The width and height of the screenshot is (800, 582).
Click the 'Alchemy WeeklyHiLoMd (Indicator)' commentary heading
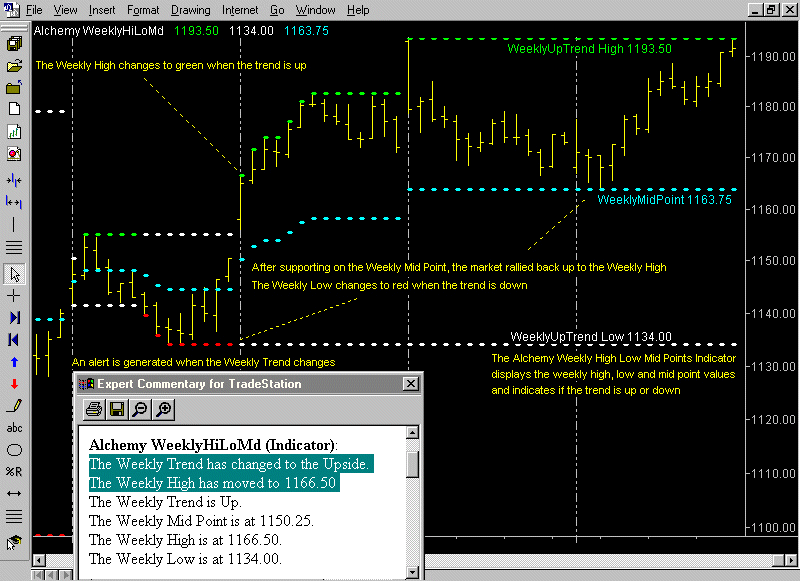click(x=213, y=445)
